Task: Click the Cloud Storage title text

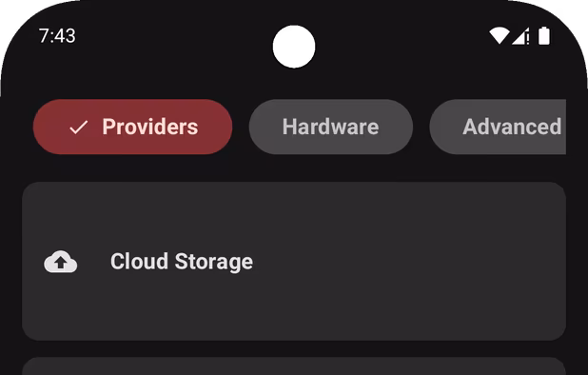Action: [182, 262]
